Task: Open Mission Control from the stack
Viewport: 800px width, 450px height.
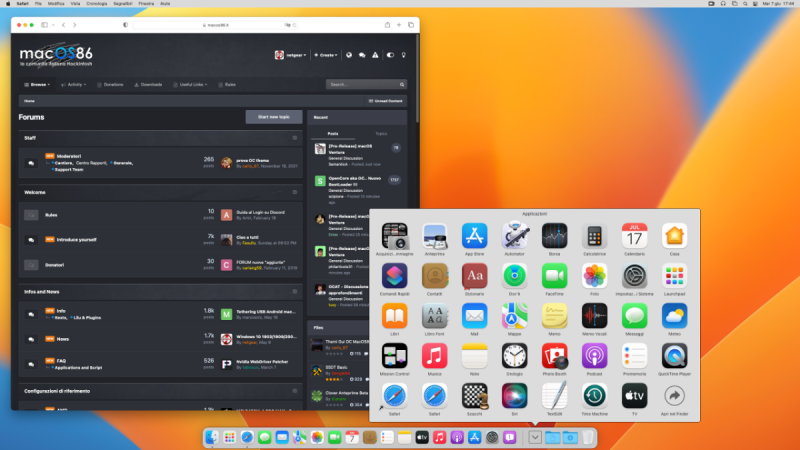Action: [x=394, y=356]
